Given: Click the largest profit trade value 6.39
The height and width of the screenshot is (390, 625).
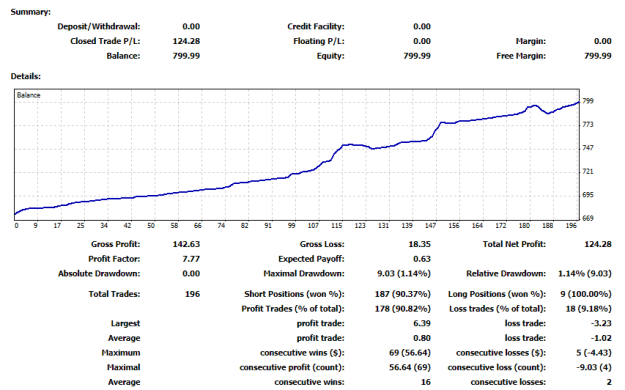Looking at the screenshot, I should pyautogui.click(x=422, y=323).
